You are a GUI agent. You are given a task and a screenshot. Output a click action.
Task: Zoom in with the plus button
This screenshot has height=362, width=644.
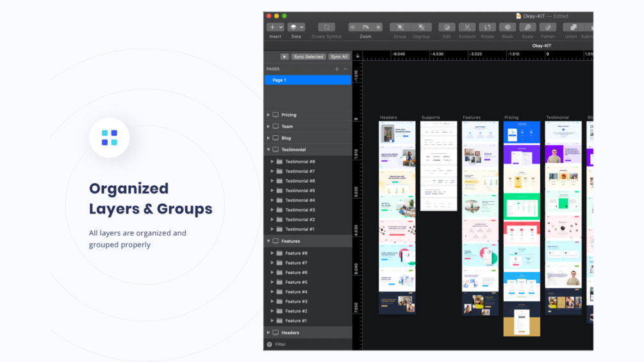378,27
